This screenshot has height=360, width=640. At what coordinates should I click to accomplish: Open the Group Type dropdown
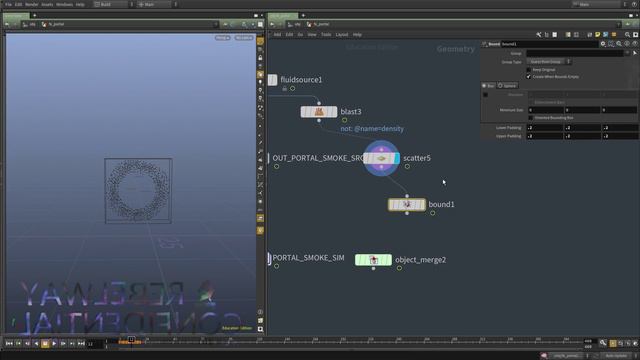(549, 62)
